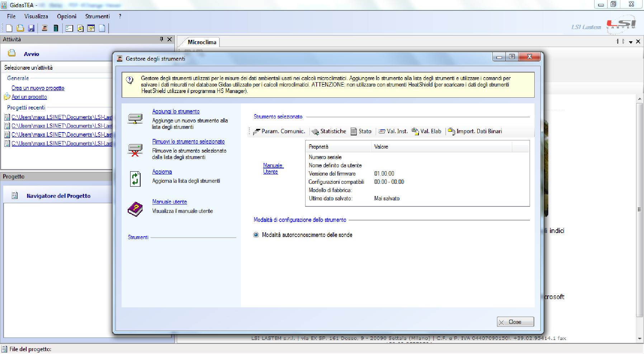
Task: Open the Opzioni menu
Action: click(x=67, y=16)
